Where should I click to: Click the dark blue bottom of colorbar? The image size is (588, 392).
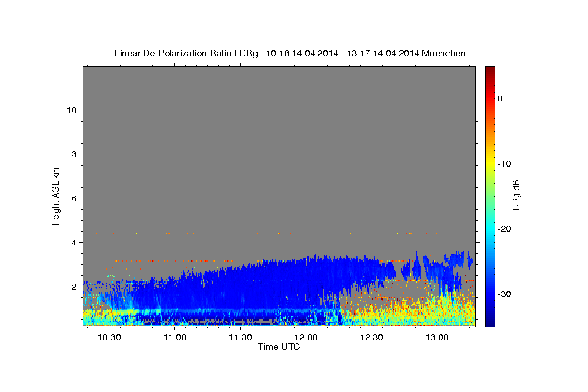[x=490, y=323]
